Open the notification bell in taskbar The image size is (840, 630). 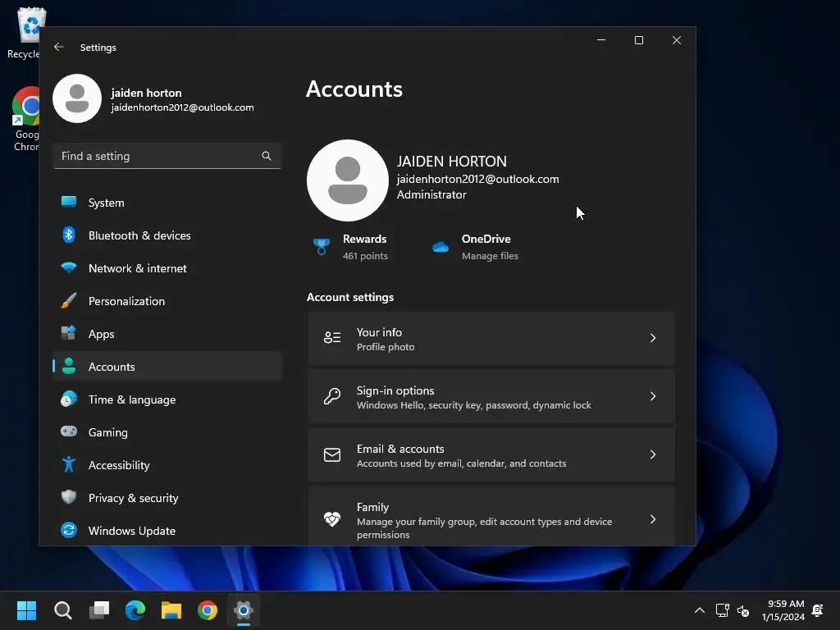point(818,610)
